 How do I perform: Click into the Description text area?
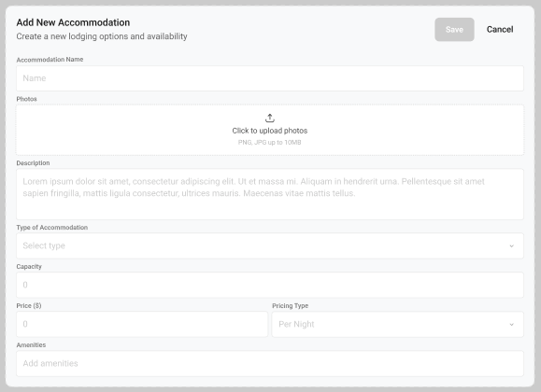[270, 194]
